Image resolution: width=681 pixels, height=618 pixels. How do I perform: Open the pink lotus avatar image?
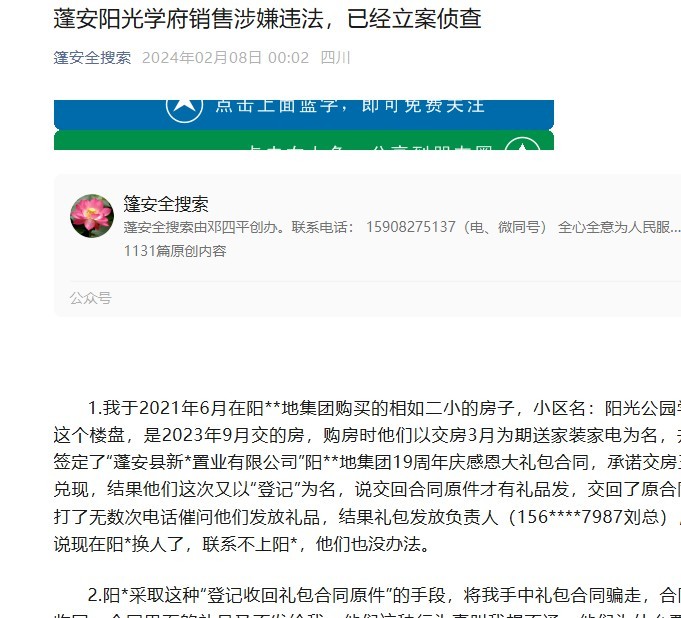92,216
